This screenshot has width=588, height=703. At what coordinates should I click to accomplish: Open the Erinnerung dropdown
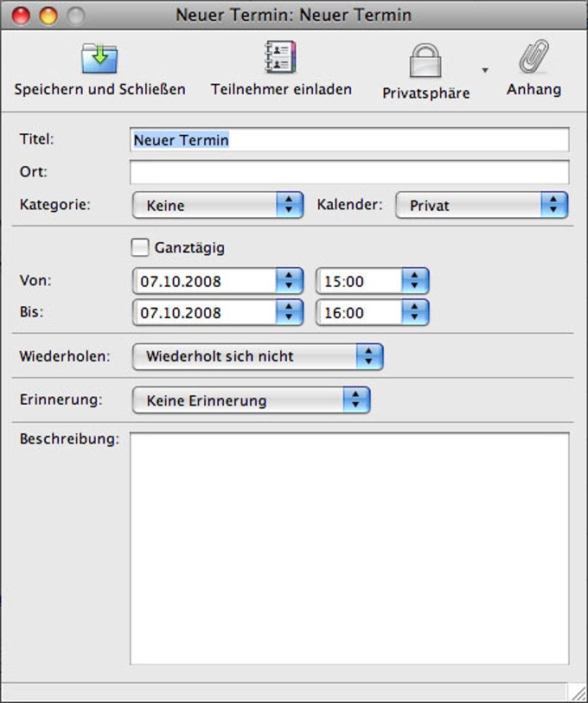[251, 400]
